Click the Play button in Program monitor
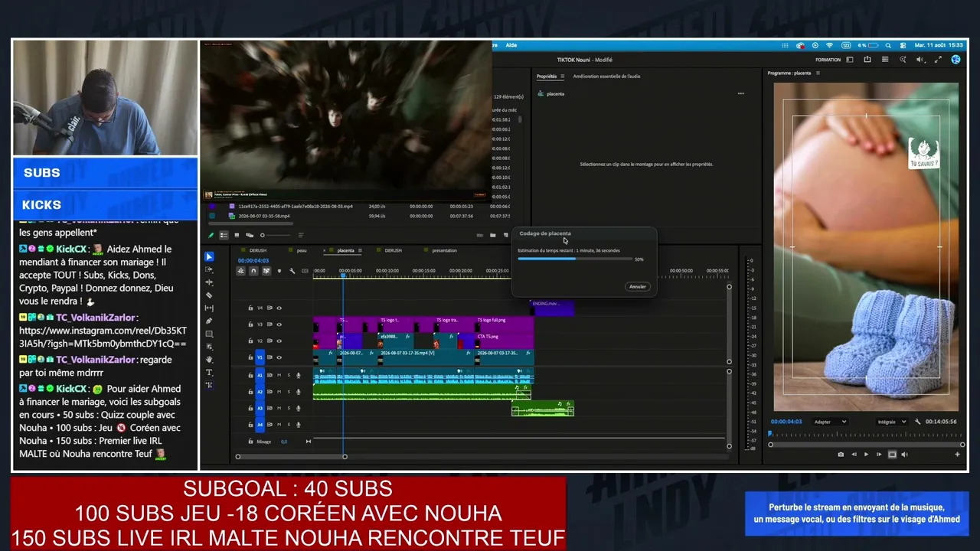 tap(866, 455)
